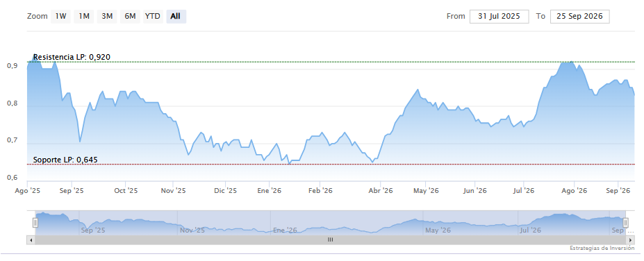Click the 0,7 y-axis value
The width and height of the screenshot is (644, 261).
[12, 141]
